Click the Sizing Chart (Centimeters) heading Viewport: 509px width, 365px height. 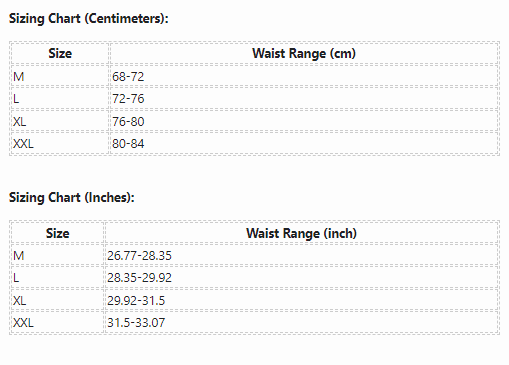(89, 19)
